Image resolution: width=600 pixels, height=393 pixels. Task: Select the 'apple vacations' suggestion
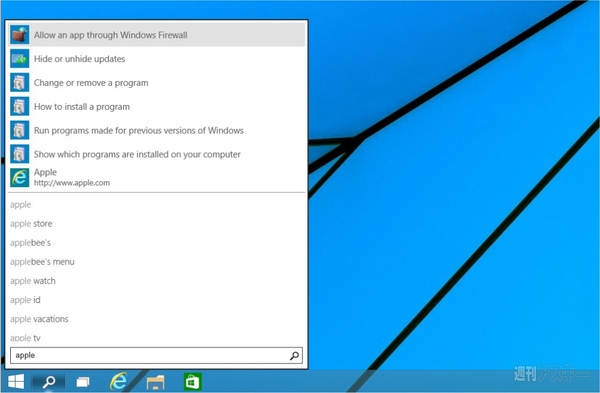pos(39,319)
